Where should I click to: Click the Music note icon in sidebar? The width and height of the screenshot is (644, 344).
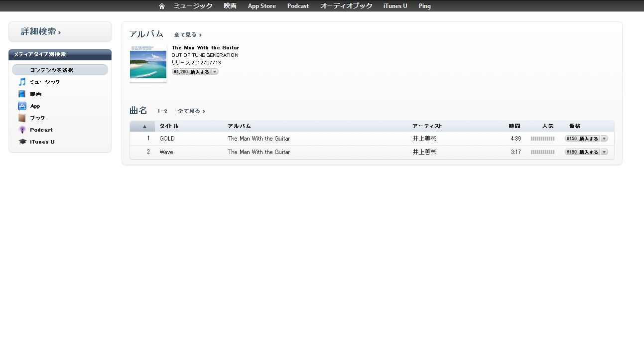22,82
